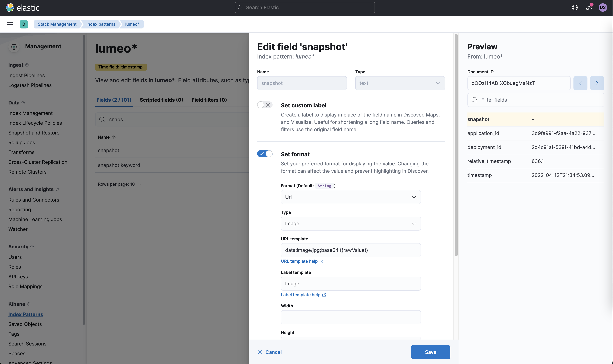Open the newsfeed notifications icon
The height and width of the screenshot is (364, 613).
(589, 8)
